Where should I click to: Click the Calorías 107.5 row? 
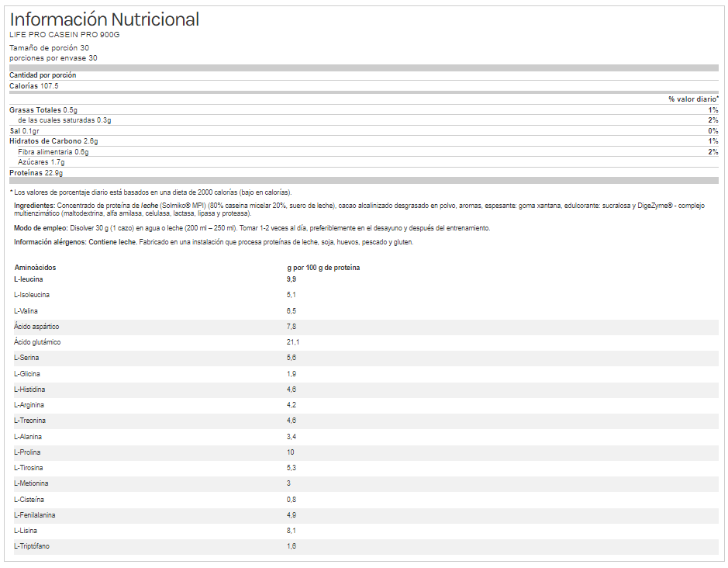tap(34, 86)
